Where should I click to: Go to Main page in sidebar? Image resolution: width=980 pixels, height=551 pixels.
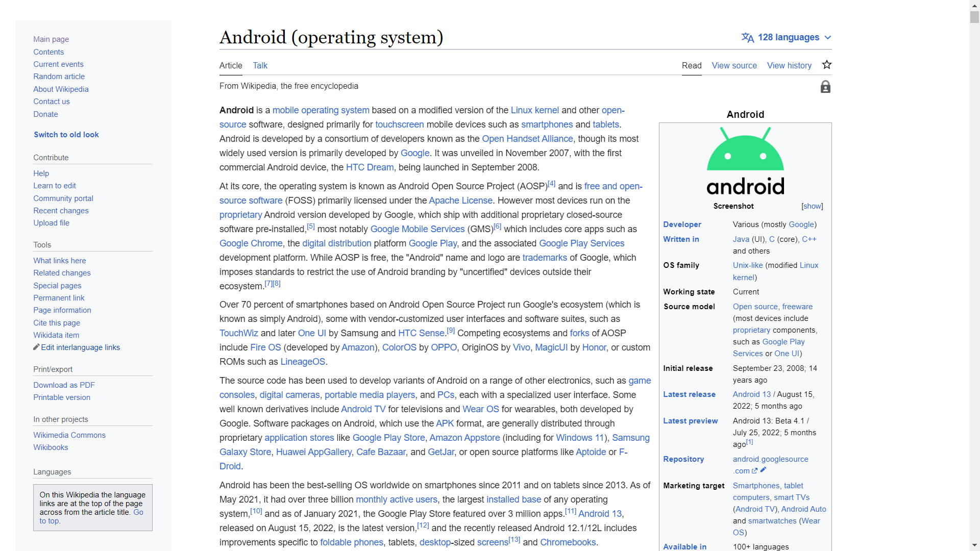coord(51,39)
